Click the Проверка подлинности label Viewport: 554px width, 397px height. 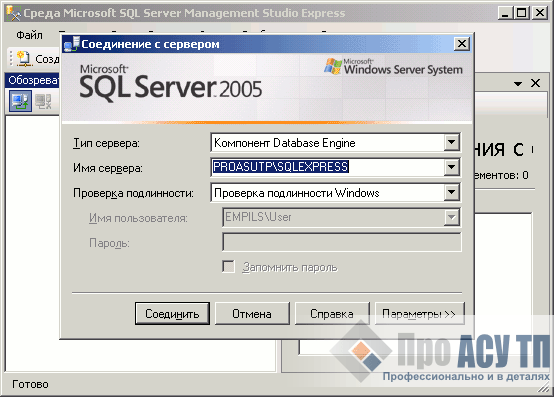134,193
